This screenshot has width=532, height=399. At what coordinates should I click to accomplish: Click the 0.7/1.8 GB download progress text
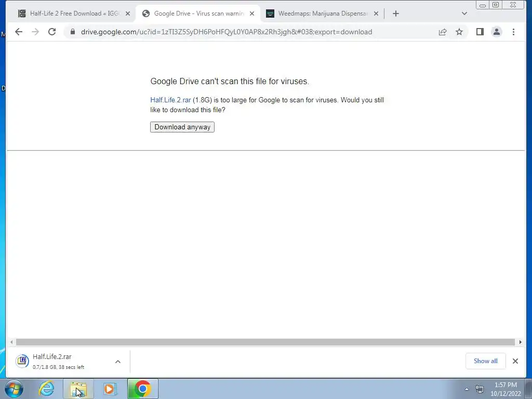(x=58, y=367)
